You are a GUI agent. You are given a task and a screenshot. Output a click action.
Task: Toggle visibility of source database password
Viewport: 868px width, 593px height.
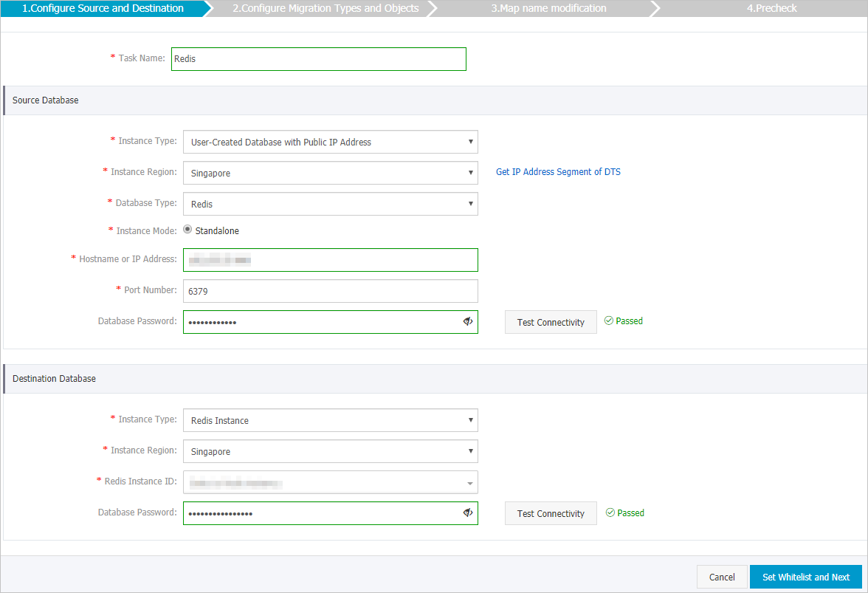(x=467, y=321)
